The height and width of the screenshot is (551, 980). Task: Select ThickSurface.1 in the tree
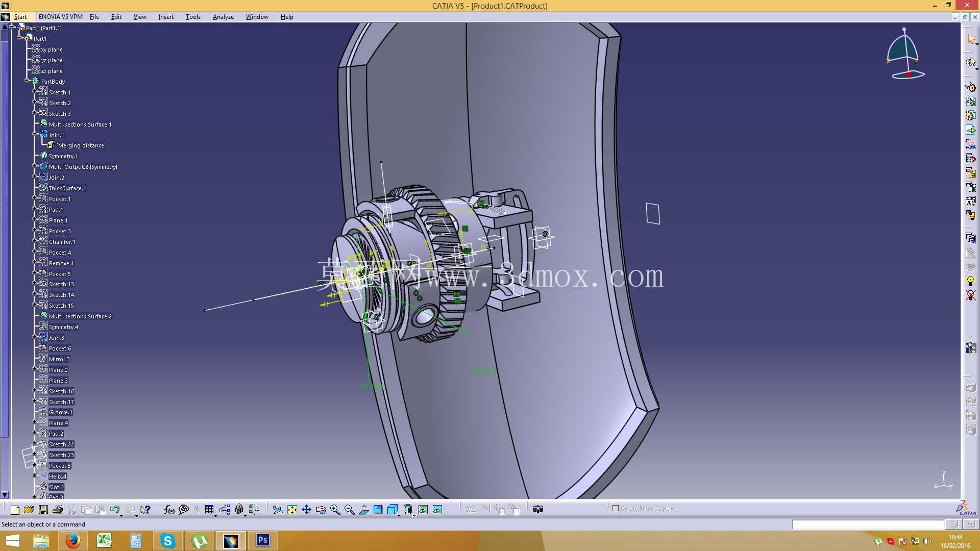tap(67, 188)
